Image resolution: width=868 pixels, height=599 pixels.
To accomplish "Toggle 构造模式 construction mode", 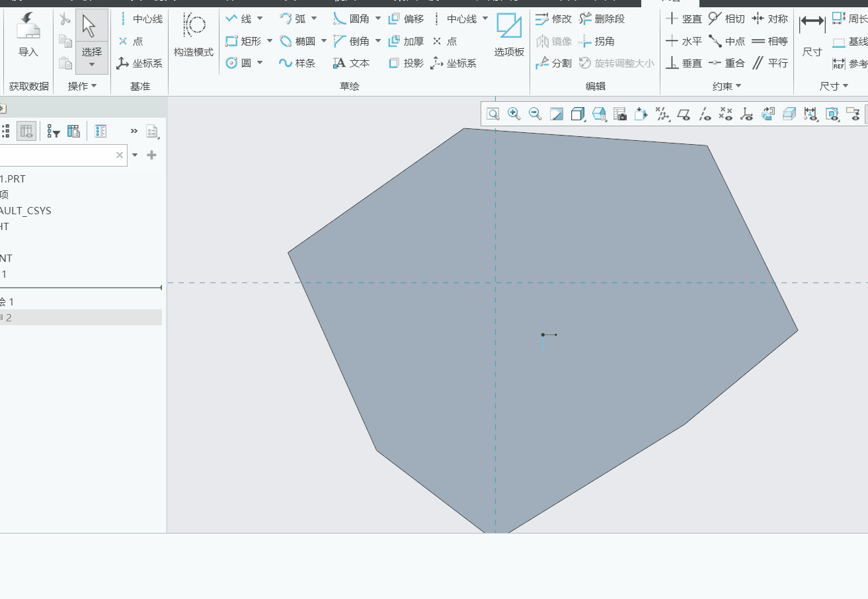I will [194, 35].
